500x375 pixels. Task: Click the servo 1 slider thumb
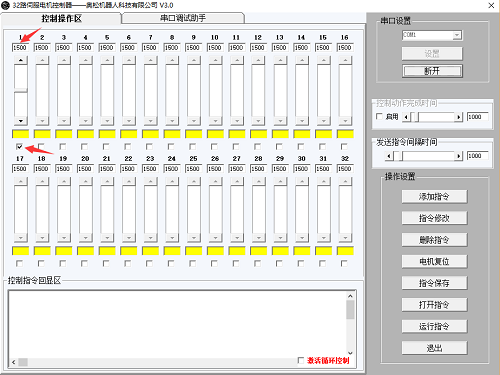[x=21, y=90]
